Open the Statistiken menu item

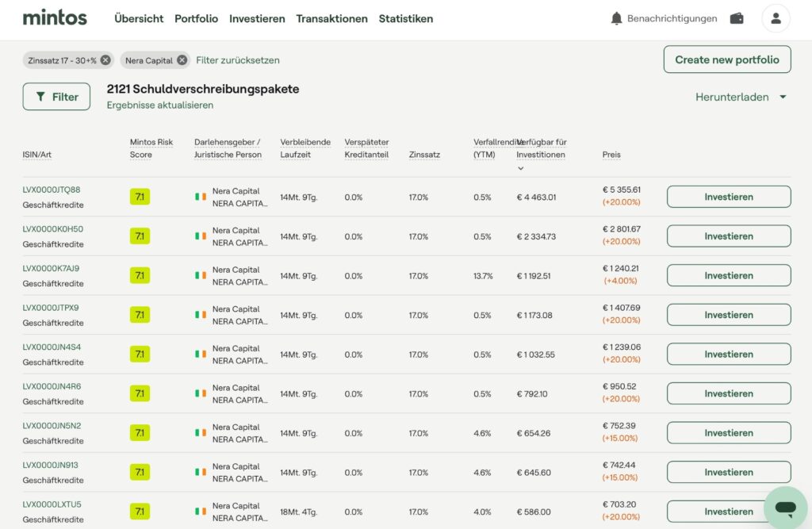click(x=405, y=18)
